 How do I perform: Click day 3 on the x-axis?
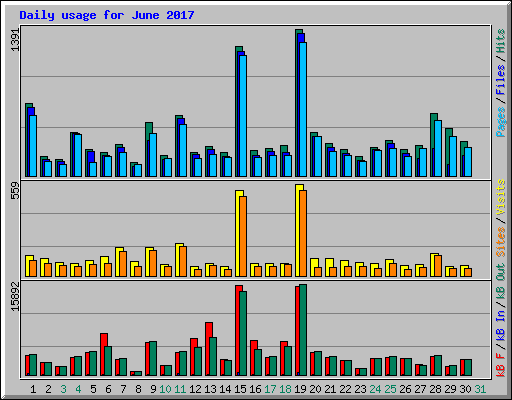pyautogui.click(x=63, y=389)
